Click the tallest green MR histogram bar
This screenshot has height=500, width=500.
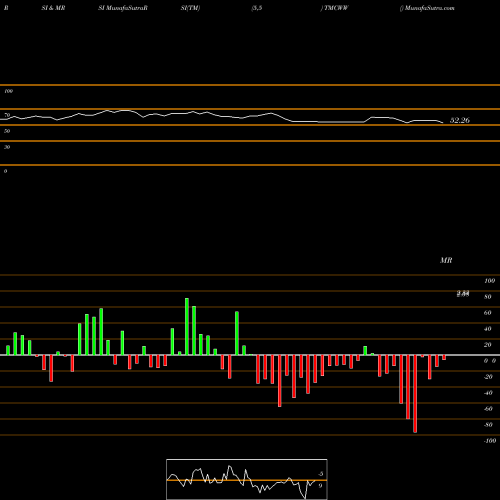(x=187, y=326)
